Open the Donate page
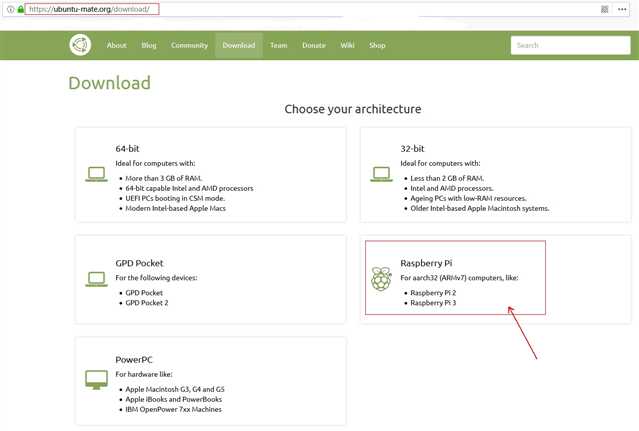 click(314, 45)
